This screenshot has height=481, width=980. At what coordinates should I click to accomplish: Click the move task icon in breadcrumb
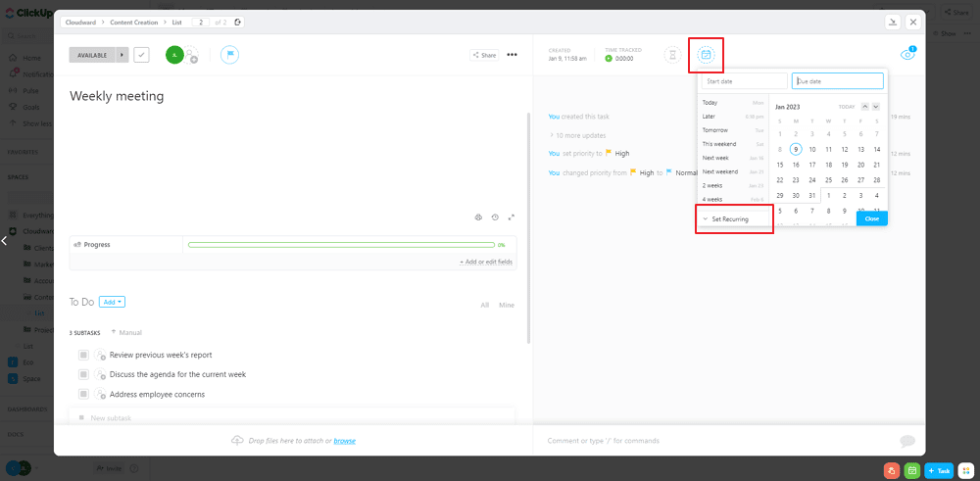[x=237, y=23]
